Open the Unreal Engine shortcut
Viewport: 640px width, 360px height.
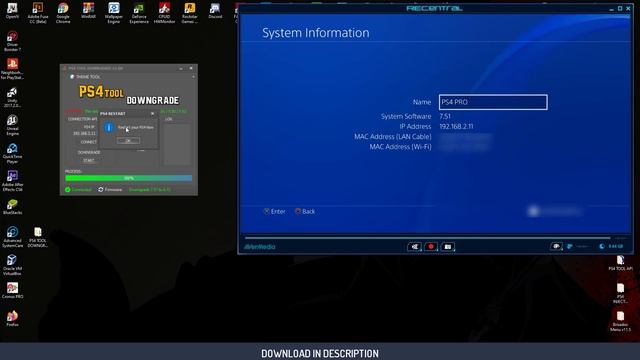click(x=12, y=125)
